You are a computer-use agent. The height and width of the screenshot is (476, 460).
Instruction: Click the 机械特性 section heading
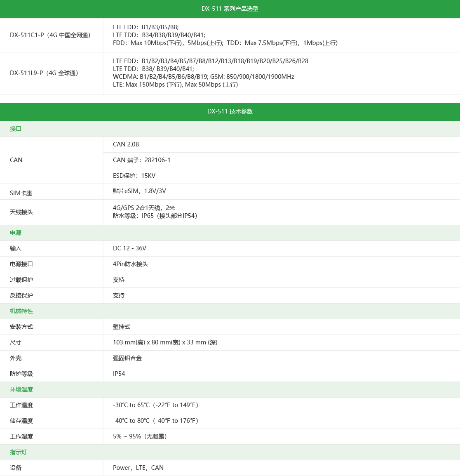21,311
